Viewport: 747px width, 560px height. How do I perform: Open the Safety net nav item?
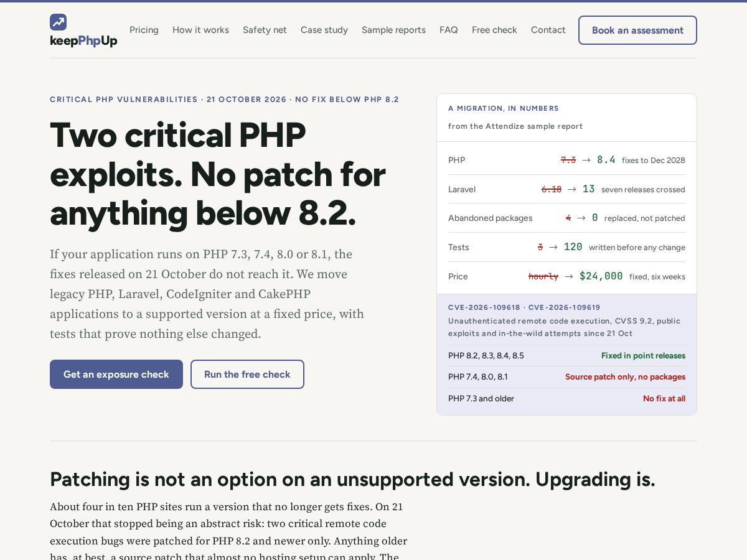pyautogui.click(x=265, y=30)
